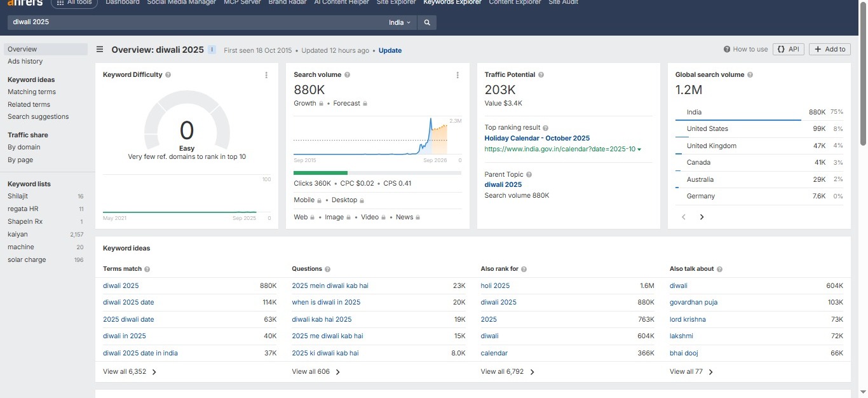Click the Update link
The height and width of the screenshot is (398, 868).
[x=390, y=50]
